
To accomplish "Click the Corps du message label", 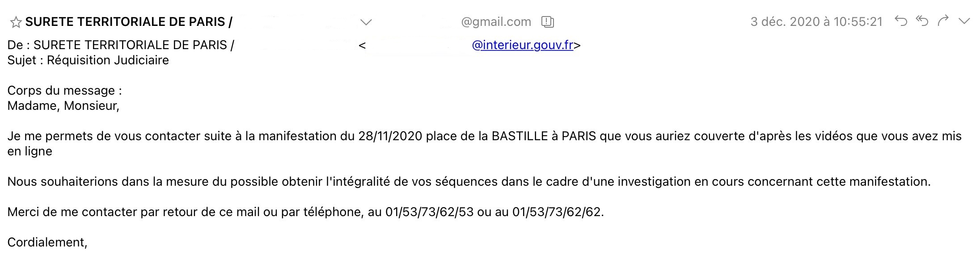I will (x=65, y=91).
